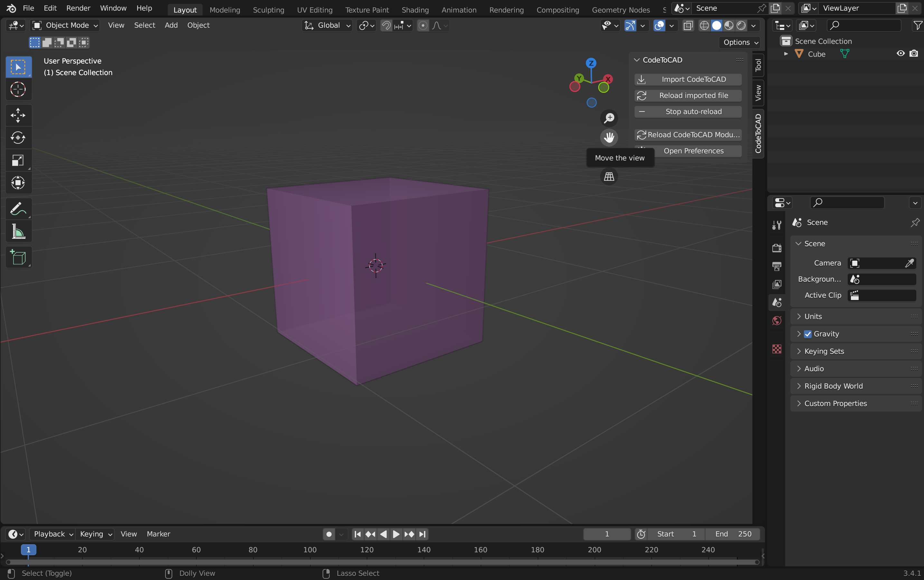Toggle the Gravity checkbox
The height and width of the screenshot is (580, 924).
pyautogui.click(x=808, y=334)
